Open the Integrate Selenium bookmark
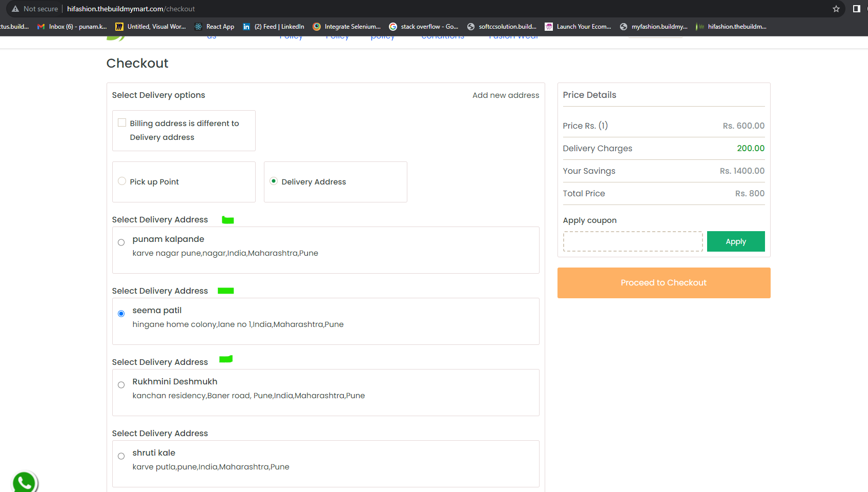 click(x=347, y=27)
